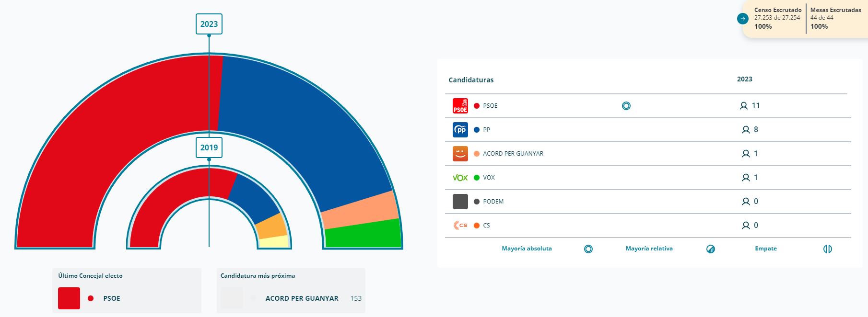The height and width of the screenshot is (317, 868).
Task: Click the ACORD PER GUANYAR closest candidacy label
Action: pyautogui.click(x=302, y=298)
